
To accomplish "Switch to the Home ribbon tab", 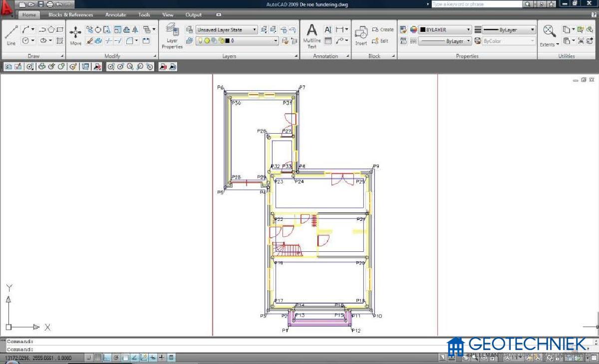I will pyautogui.click(x=29, y=15).
